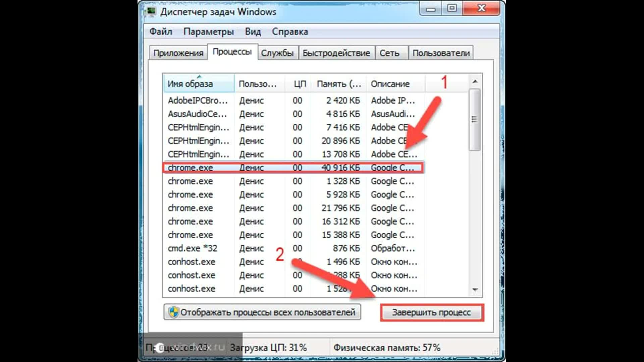This screenshot has width=644, height=362.
Task: Click the Приложения tab
Action: [178, 53]
